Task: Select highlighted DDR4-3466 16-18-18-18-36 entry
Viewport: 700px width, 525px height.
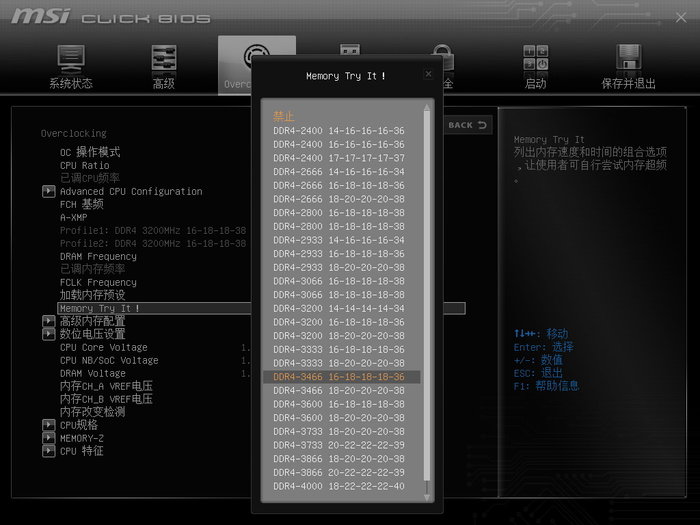Action: [x=339, y=377]
